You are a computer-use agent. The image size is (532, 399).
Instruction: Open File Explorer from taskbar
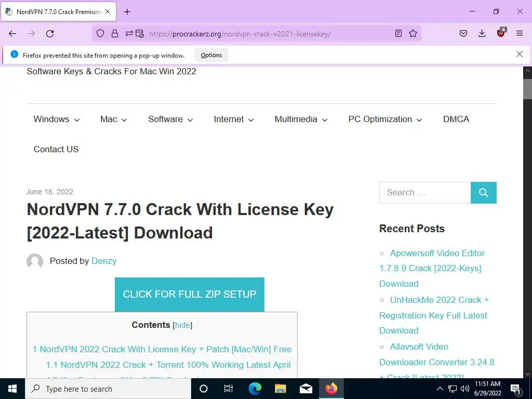[280, 389]
